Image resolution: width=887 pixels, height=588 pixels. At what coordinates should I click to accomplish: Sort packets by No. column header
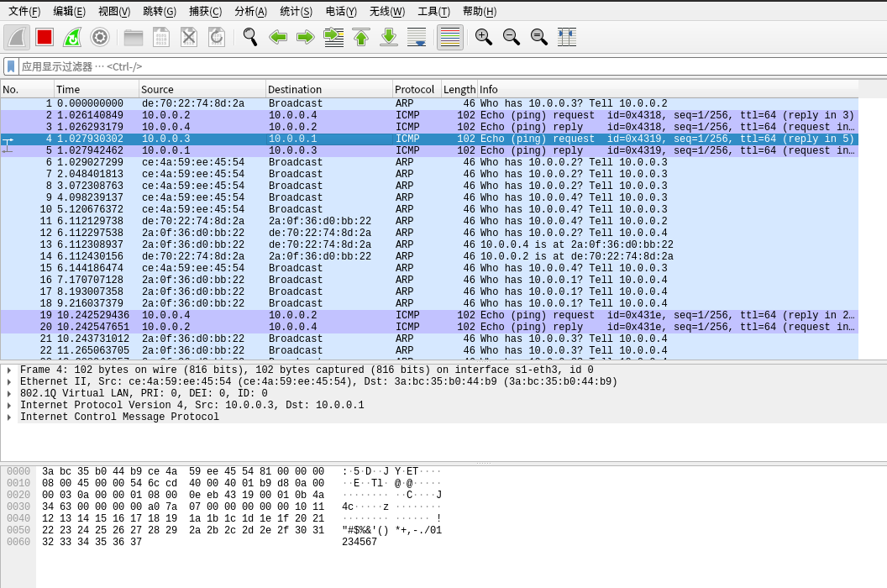(x=27, y=89)
